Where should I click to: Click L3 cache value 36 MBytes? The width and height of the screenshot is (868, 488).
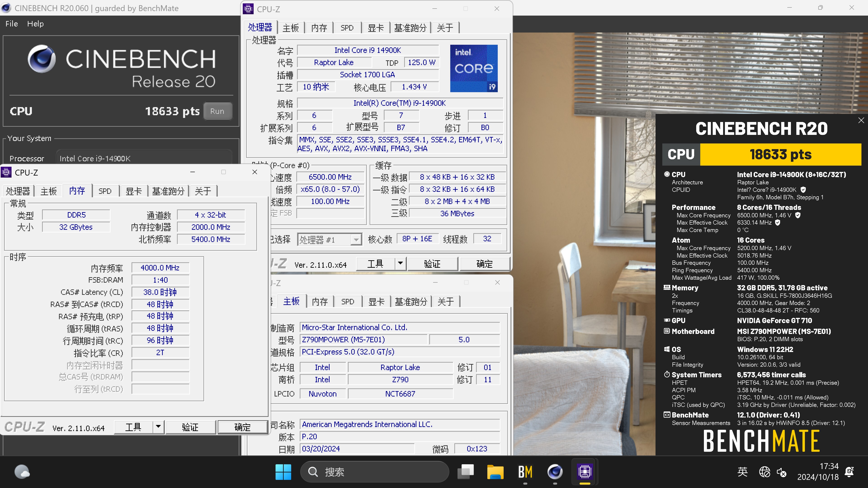pos(457,213)
